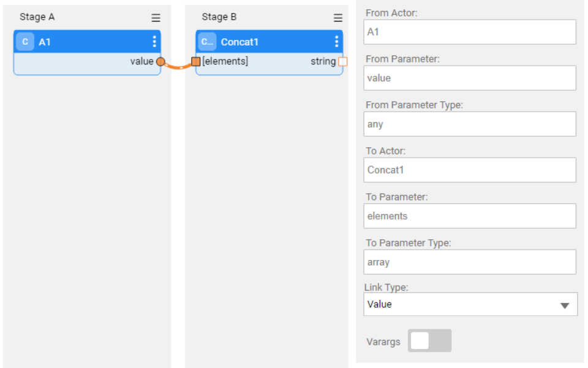Click the value output port circle
This screenshot has height=368, width=588.
point(160,61)
